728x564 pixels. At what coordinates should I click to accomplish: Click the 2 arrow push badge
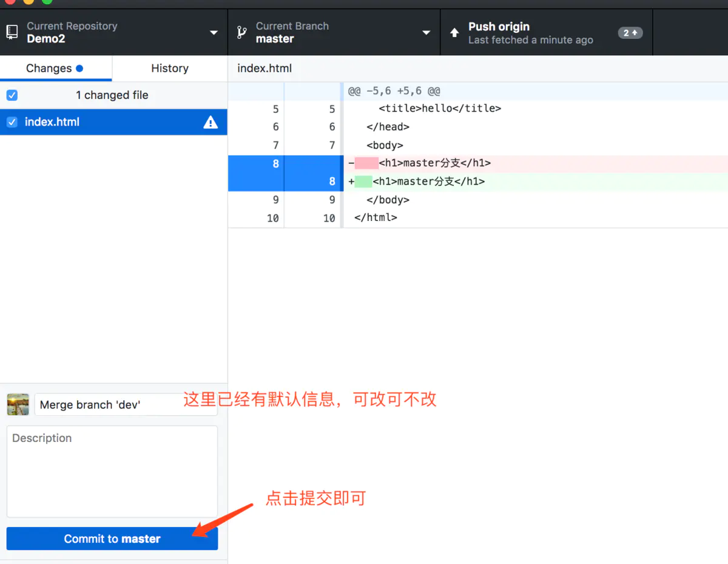point(630,33)
